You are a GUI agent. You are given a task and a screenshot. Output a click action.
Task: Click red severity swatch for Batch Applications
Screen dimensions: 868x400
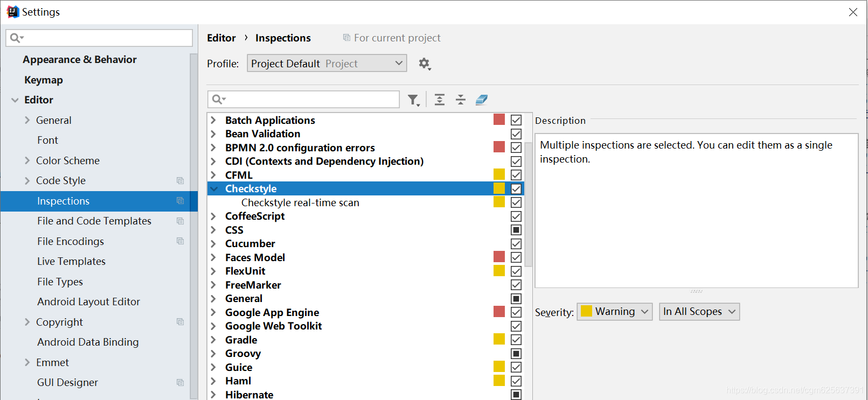499,120
